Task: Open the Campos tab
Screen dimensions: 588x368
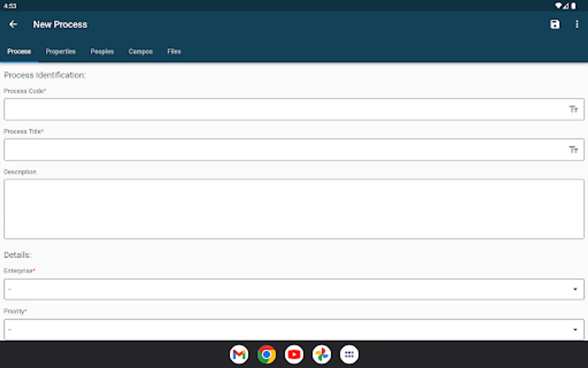Action: [140, 52]
